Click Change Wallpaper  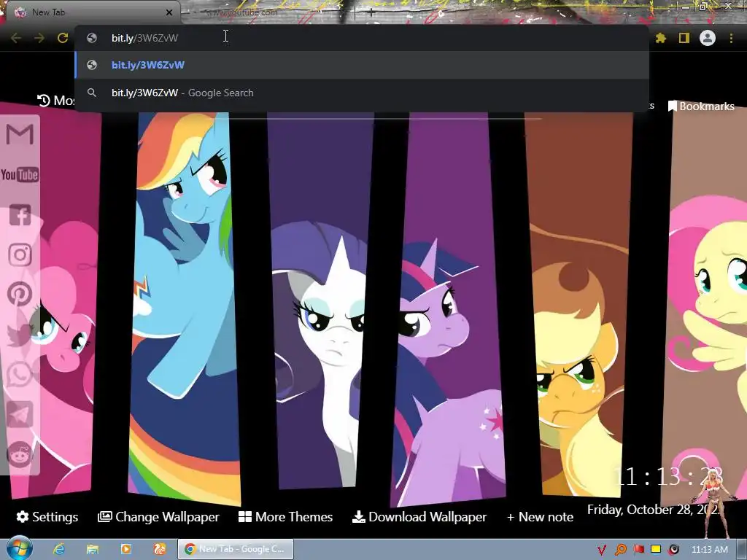pyautogui.click(x=158, y=517)
